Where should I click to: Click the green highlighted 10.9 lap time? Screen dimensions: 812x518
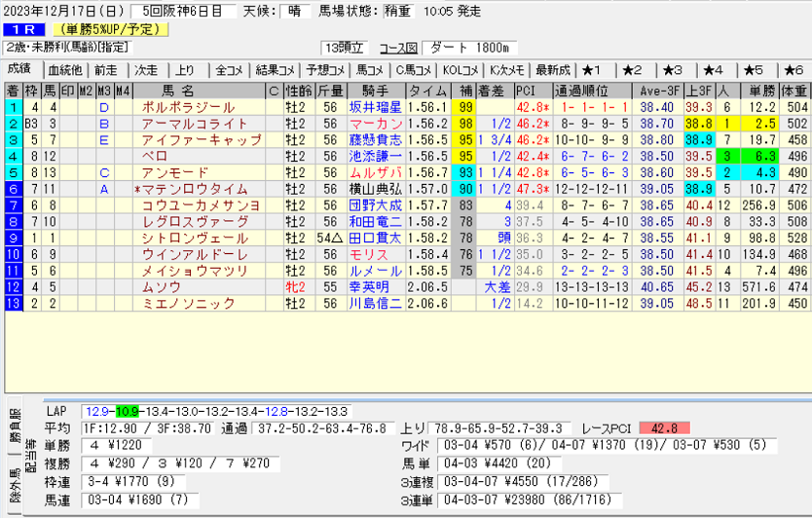(x=129, y=412)
